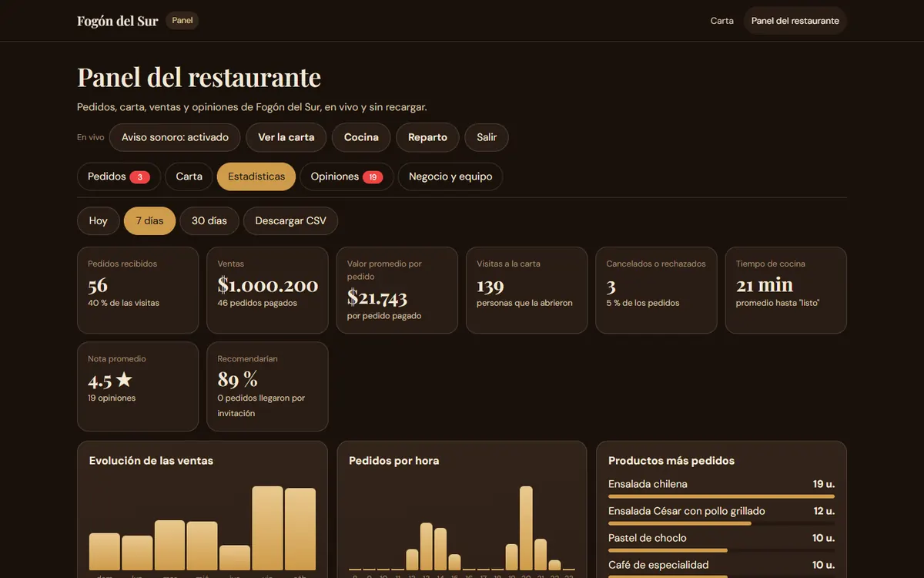Click the "46 pedidos pagados" text

[x=257, y=303]
